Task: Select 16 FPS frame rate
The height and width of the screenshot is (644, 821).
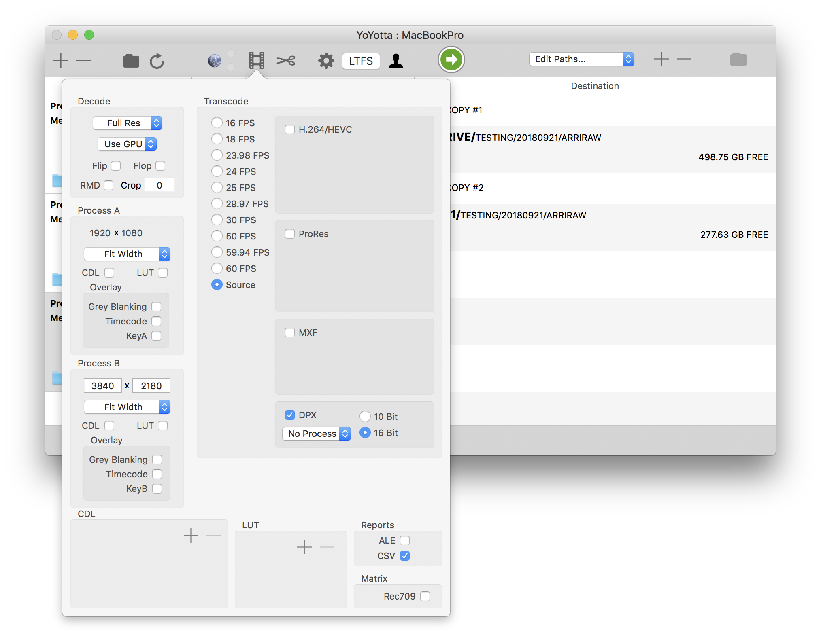Action: point(217,123)
